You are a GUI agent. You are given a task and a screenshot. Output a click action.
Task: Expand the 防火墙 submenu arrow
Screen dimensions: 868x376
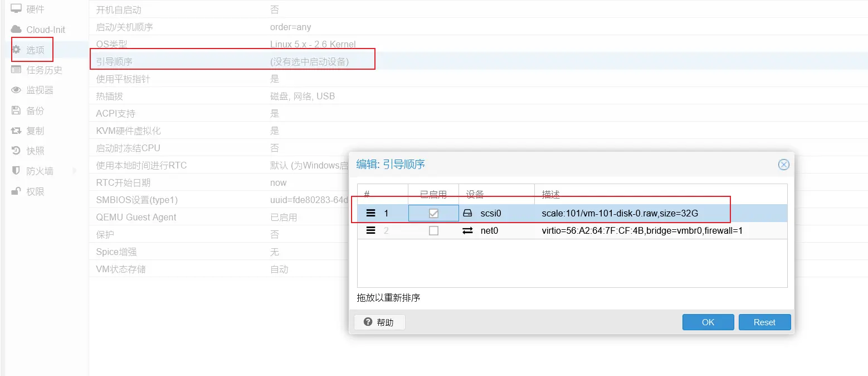click(75, 171)
